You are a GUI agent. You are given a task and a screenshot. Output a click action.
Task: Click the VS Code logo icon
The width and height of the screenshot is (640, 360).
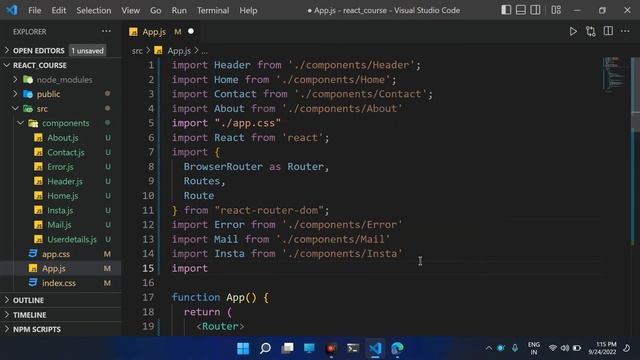11,10
